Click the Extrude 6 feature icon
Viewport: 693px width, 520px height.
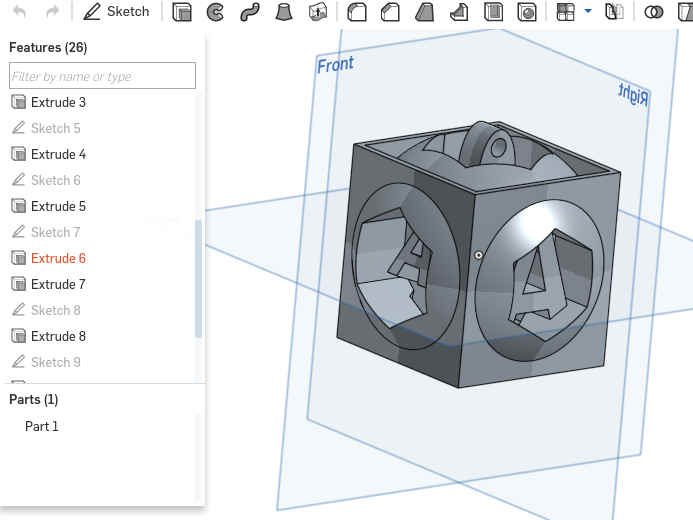18,258
